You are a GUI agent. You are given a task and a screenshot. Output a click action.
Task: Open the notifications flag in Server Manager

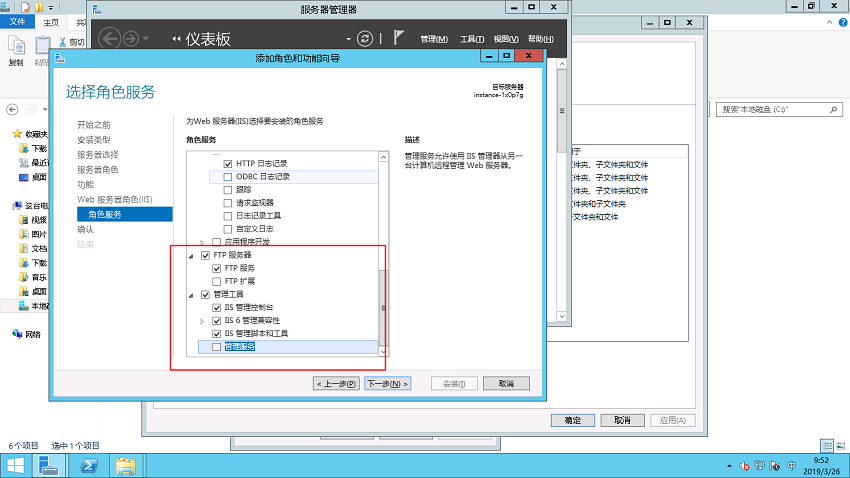[399, 37]
